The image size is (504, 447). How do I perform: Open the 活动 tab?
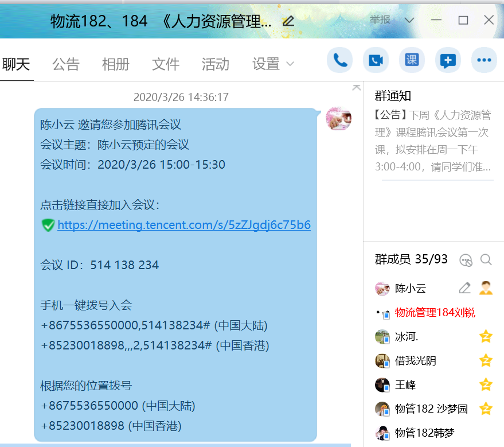pos(216,64)
